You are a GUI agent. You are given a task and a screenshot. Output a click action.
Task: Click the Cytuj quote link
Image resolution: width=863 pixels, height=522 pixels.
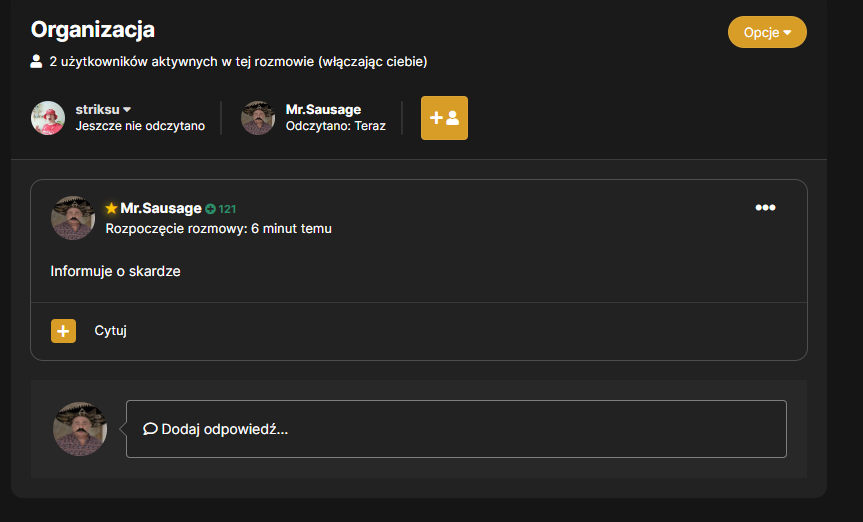(111, 330)
